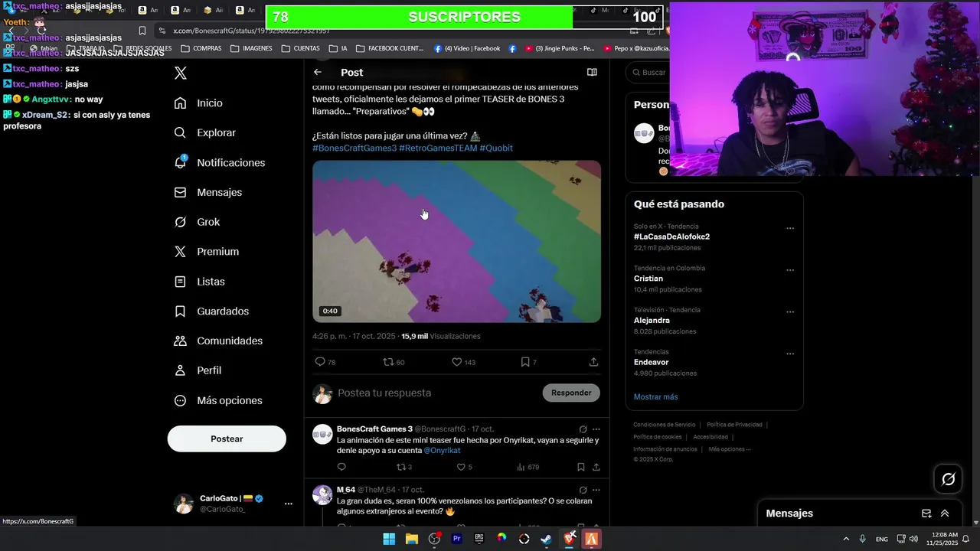The height and width of the screenshot is (551, 980).
Task: Go back with the Post arrow
Action: point(318,72)
